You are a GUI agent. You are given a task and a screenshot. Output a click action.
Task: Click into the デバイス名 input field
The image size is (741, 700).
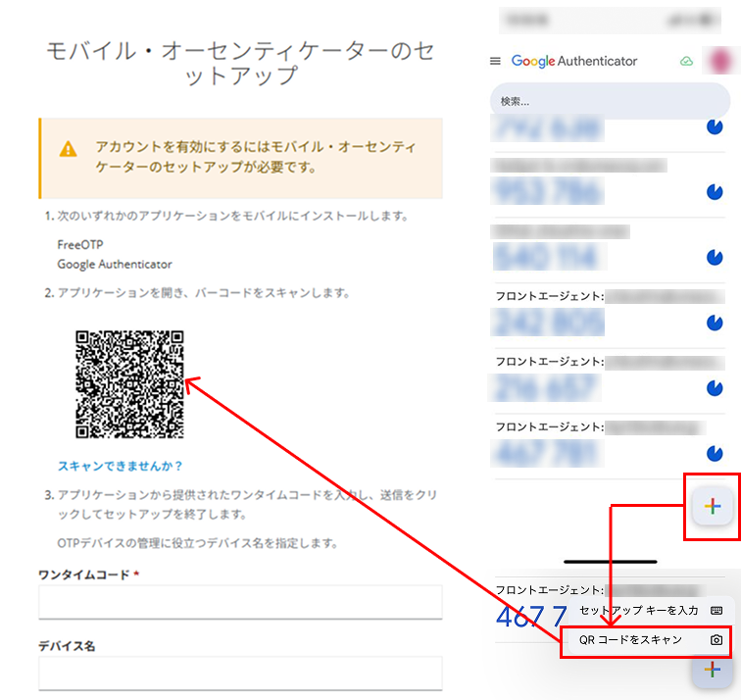pyautogui.click(x=240, y=674)
